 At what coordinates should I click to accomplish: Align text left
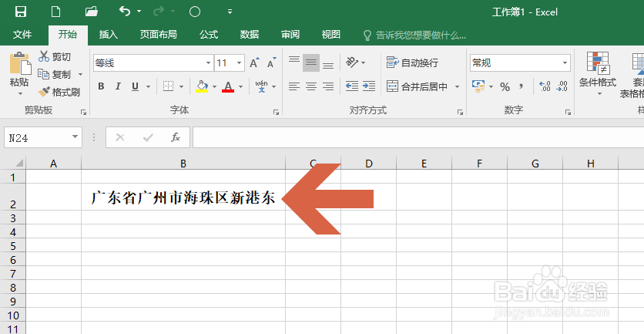294,86
